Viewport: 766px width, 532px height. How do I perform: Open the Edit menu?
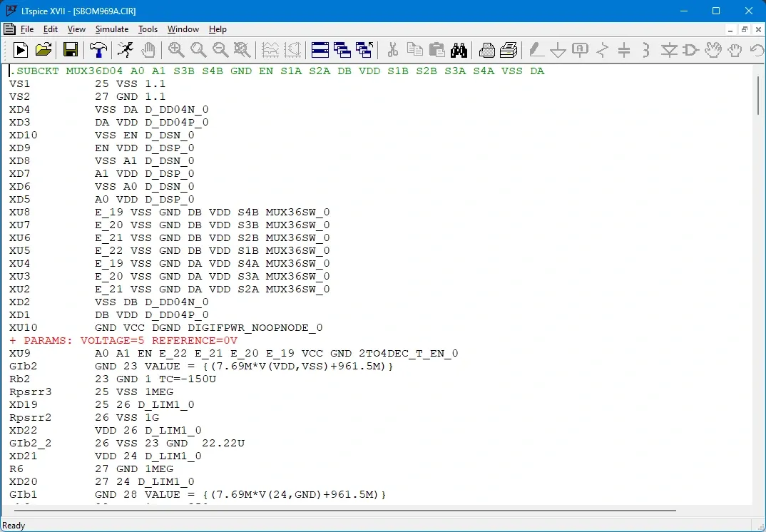click(51, 29)
